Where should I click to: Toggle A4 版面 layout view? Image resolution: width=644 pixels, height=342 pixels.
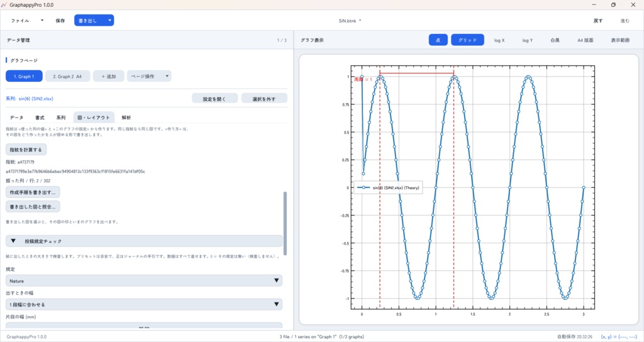[586, 40]
